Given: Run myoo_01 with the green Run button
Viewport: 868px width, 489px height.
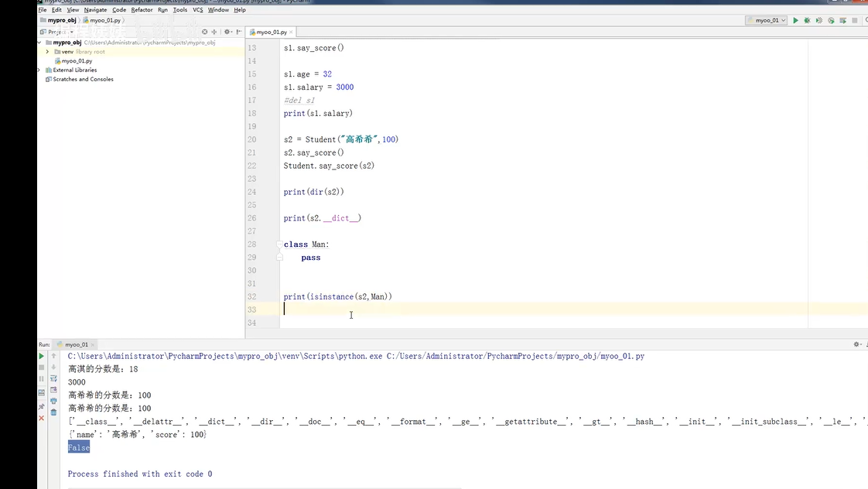Looking at the screenshot, I should tap(795, 20).
